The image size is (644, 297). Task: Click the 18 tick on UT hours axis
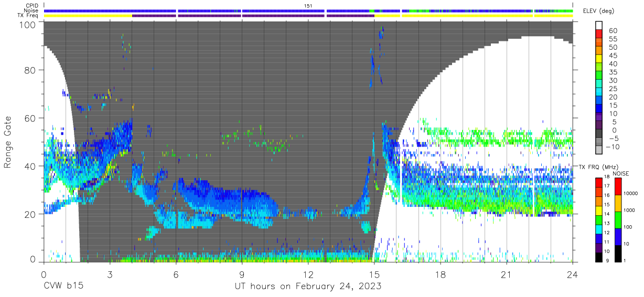click(440, 274)
